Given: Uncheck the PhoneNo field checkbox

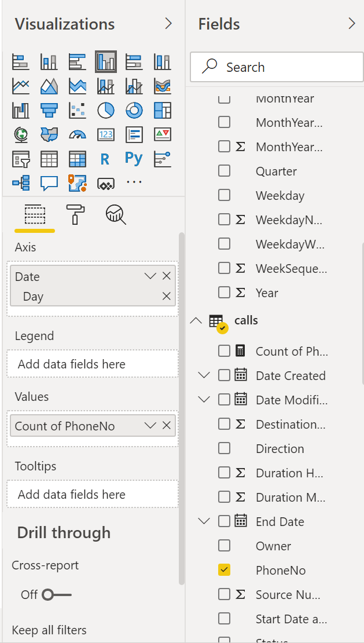Looking at the screenshot, I should [224, 570].
